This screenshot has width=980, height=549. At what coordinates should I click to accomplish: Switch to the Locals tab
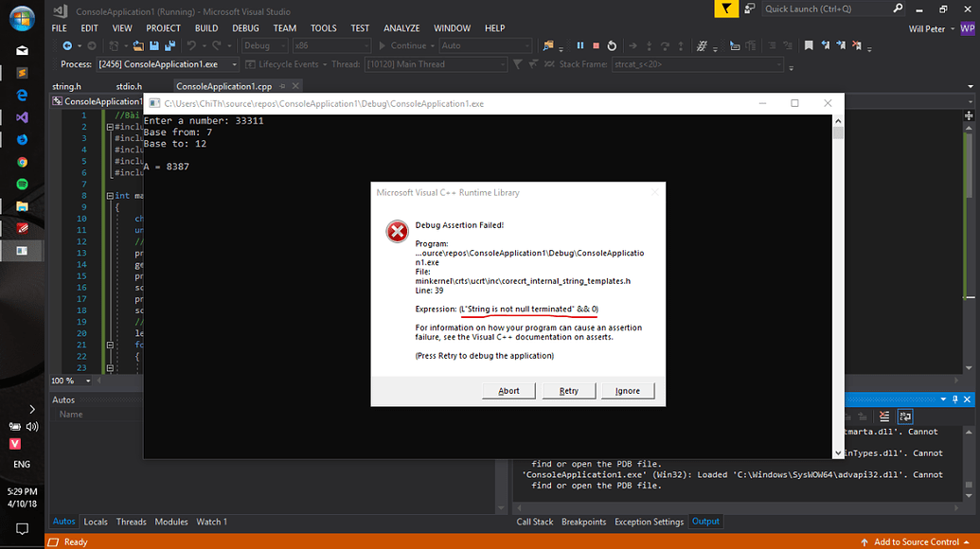tap(96, 522)
